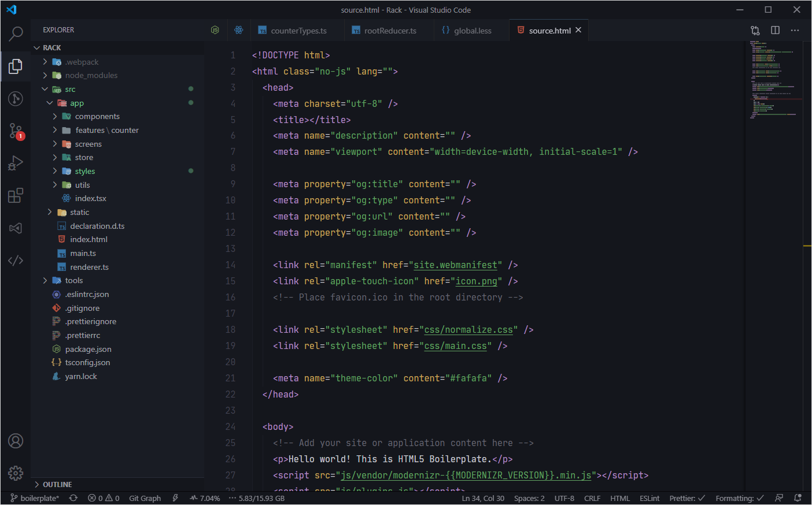Open main.ts file

[119, 253]
